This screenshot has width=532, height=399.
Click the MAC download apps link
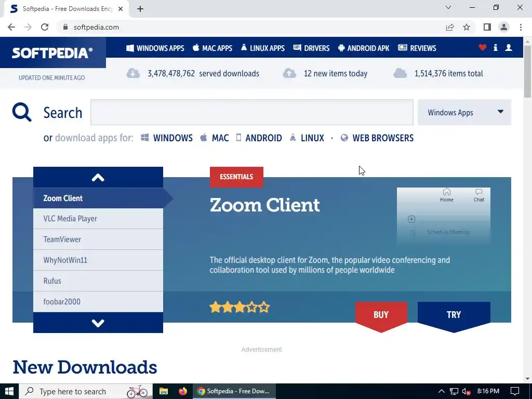[x=215, y=138]
